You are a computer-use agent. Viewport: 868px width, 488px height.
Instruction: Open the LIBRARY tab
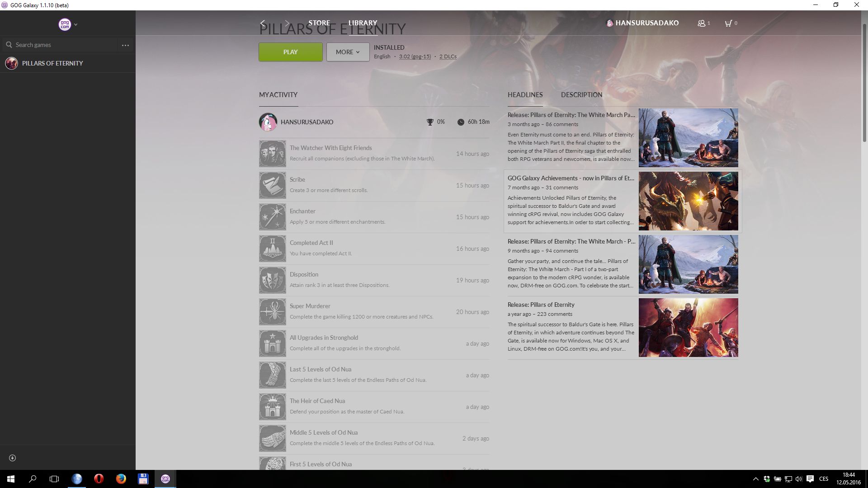coord(363,23)
